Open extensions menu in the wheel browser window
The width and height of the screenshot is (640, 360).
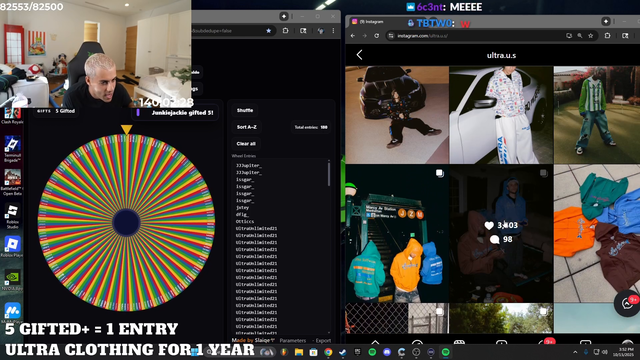(285, 31)
